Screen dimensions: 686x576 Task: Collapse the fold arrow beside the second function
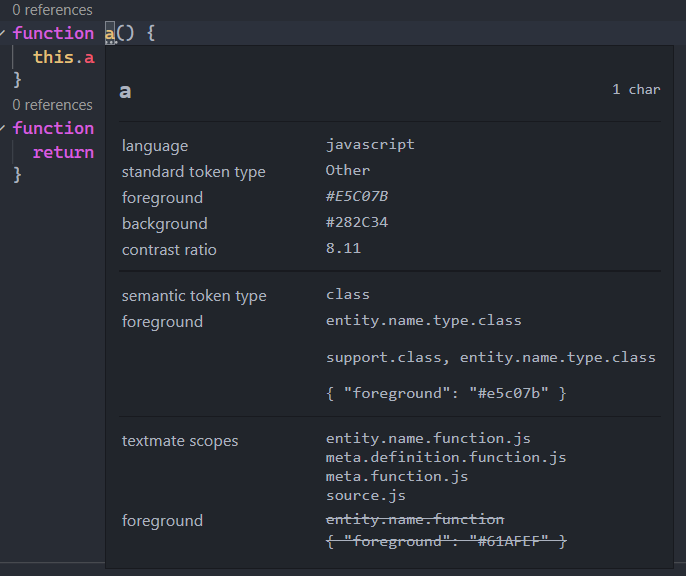point(3,128)
